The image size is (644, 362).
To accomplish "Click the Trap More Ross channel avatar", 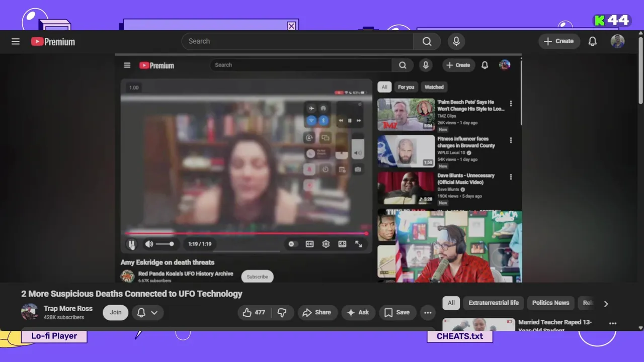I will tap(29, 312).
